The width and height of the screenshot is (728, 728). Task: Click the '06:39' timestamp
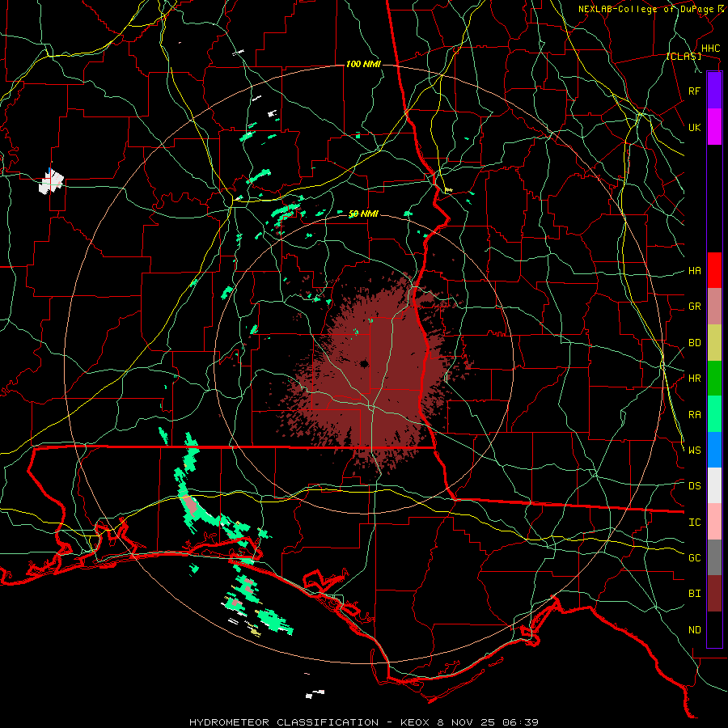(x=522, y=722)
